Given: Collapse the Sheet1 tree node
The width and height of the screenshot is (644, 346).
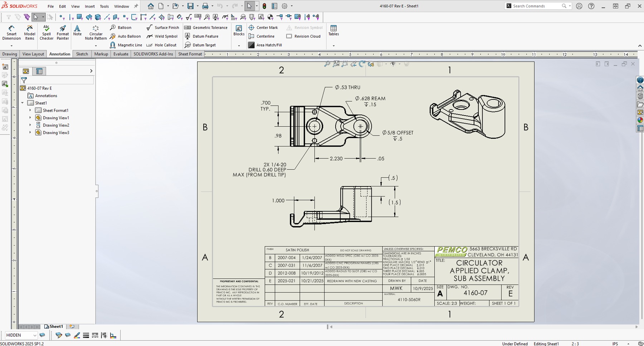Looking at the screenshot, I should (x=23, y=103).
